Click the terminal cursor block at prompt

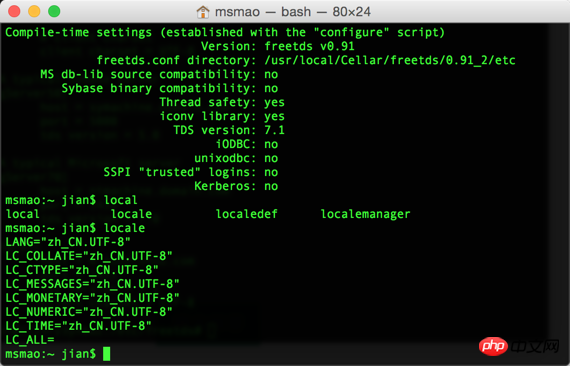tap(107, 354)
